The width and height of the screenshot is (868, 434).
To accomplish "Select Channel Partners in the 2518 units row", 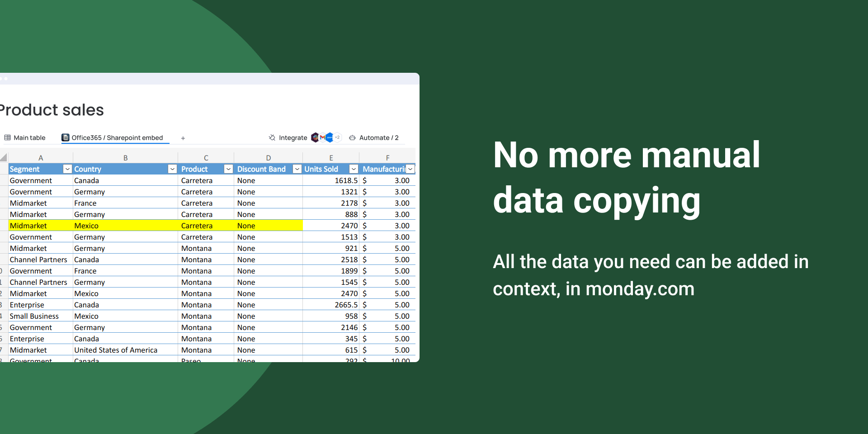I will point(41,259).
